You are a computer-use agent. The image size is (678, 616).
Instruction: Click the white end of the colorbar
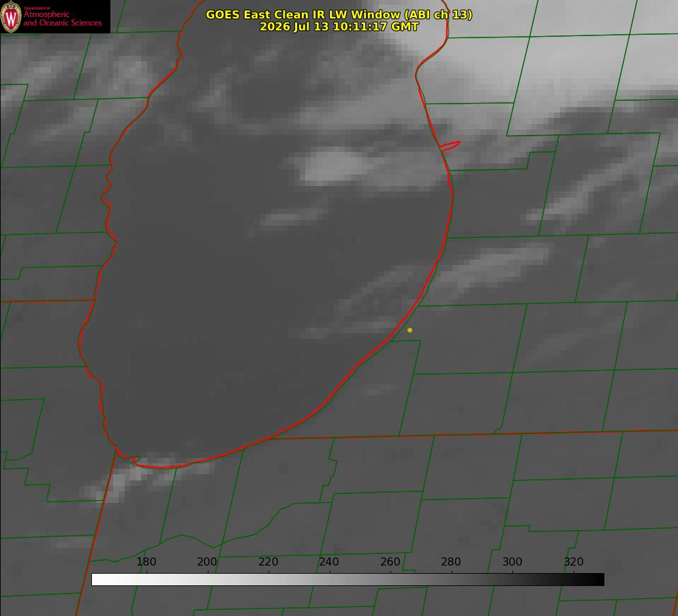pyautogui.click(x=100, y=580)
